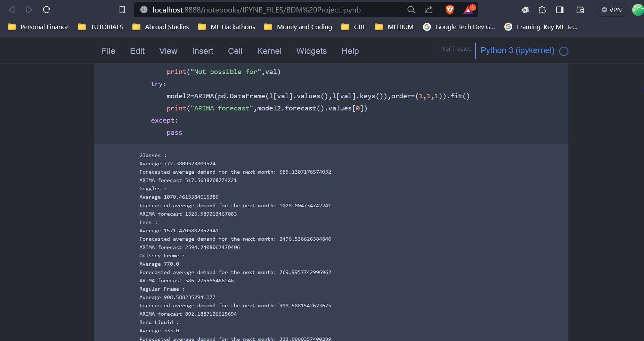Click output line 'Odissey Frame :'
The width and height of the screenshot is (644, 341).
[162, 256]
